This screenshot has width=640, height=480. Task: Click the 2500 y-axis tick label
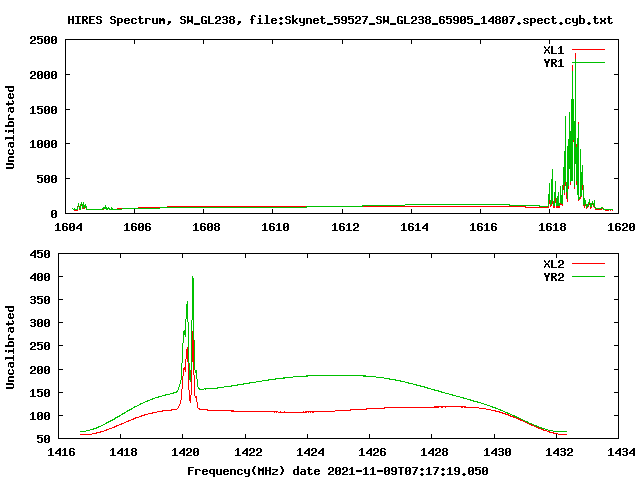coord(43,40)
